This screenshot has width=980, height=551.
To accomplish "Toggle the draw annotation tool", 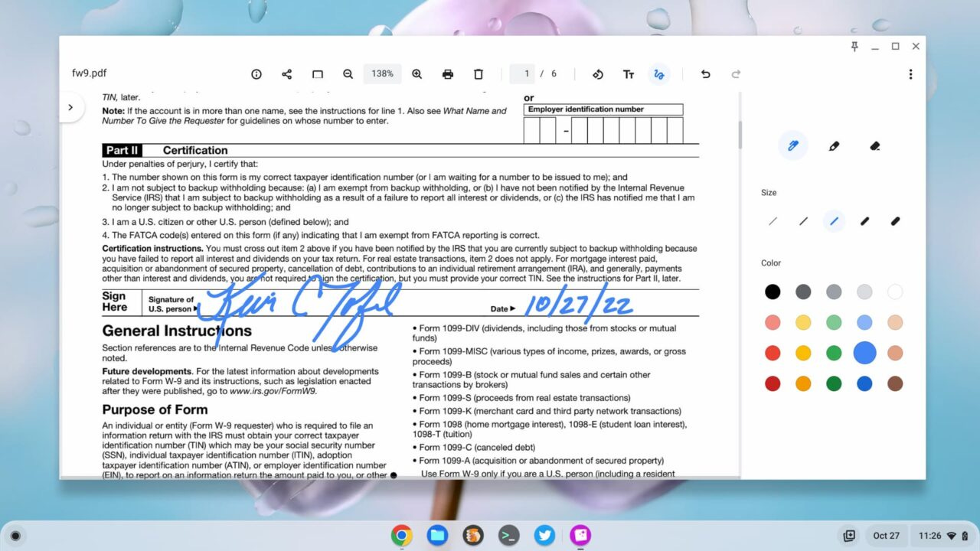I will click(x=658, y=74).
